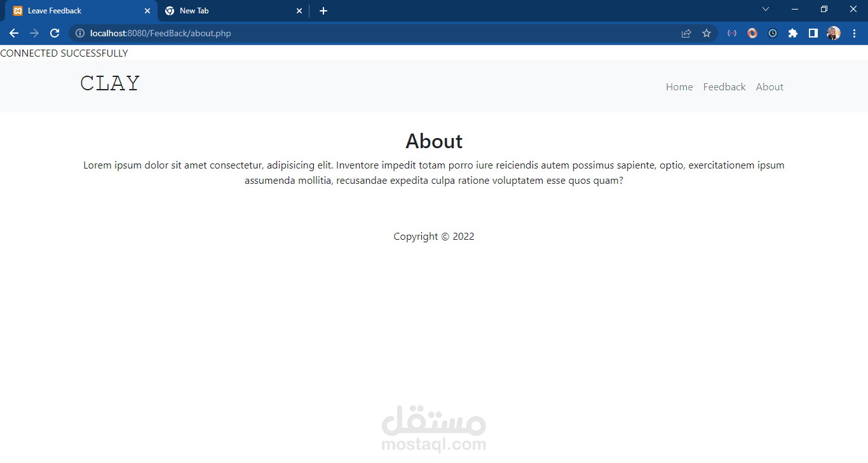
Task: Open the pink broadcast-signal extension
Action: (732, 33)
